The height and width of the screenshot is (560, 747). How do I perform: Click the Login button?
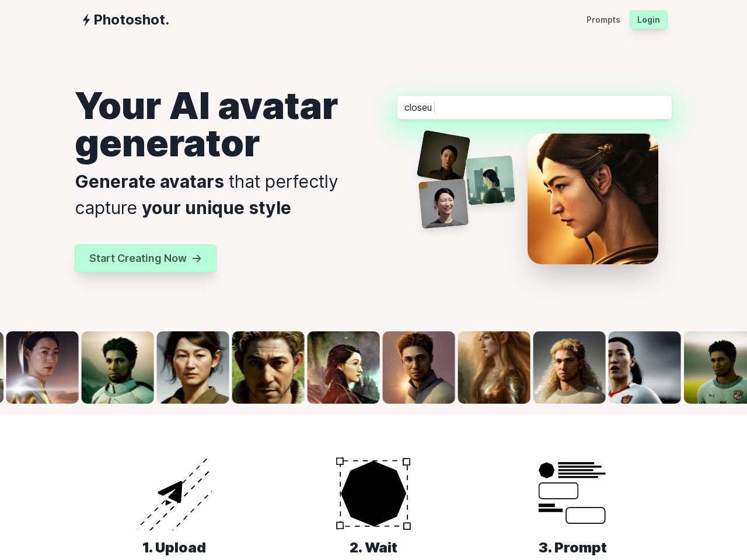point(648,20)
